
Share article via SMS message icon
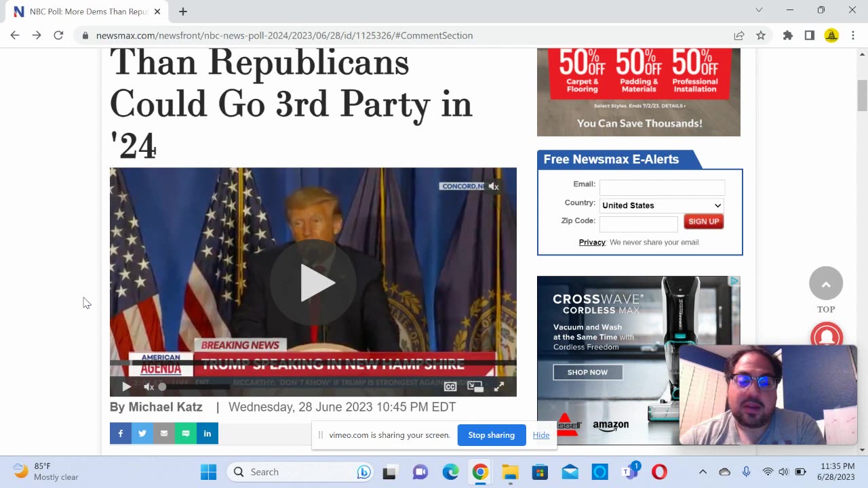[186, 433]
